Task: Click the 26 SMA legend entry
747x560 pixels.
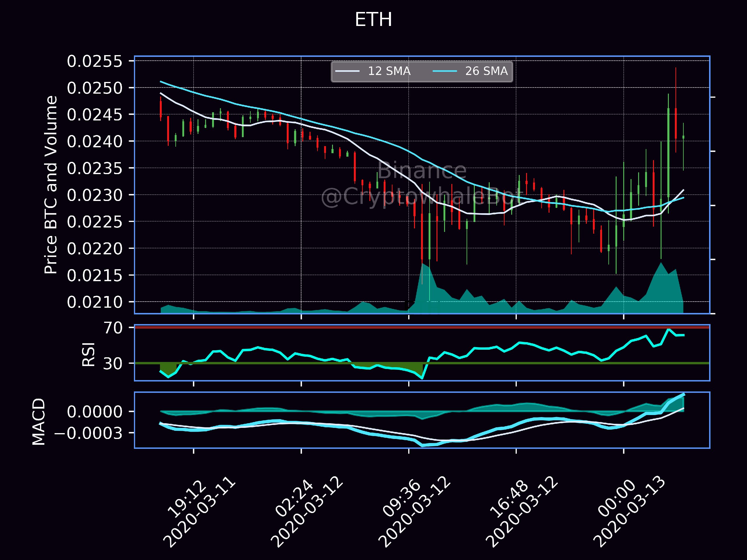Action: tap(470, 71)
